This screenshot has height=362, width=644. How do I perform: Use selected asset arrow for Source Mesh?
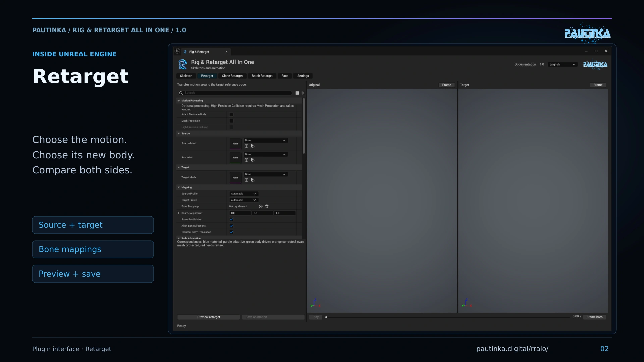[246, 146]
